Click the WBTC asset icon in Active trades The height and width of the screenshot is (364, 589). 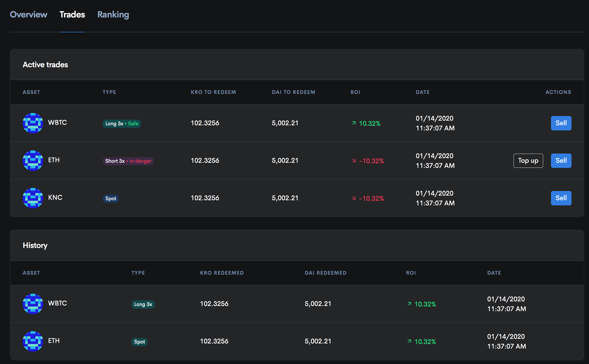33,123
